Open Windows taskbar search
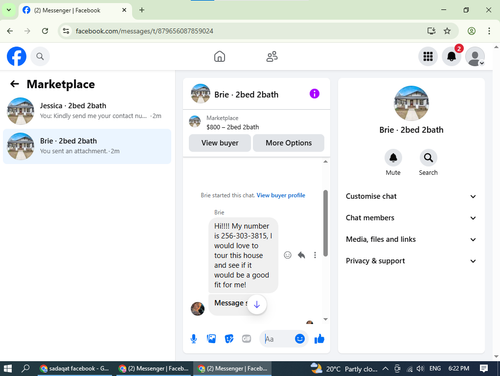 [x=25, y=369]
